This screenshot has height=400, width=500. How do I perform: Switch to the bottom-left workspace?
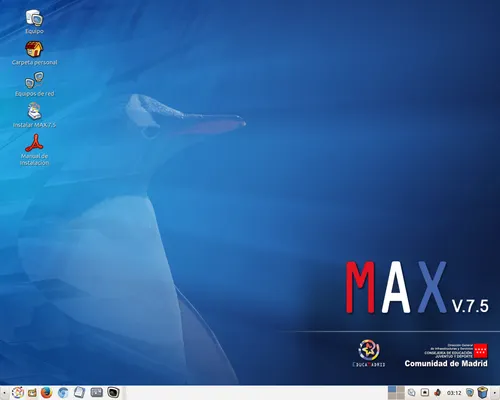pyautogui.click(x=392, y=396)
